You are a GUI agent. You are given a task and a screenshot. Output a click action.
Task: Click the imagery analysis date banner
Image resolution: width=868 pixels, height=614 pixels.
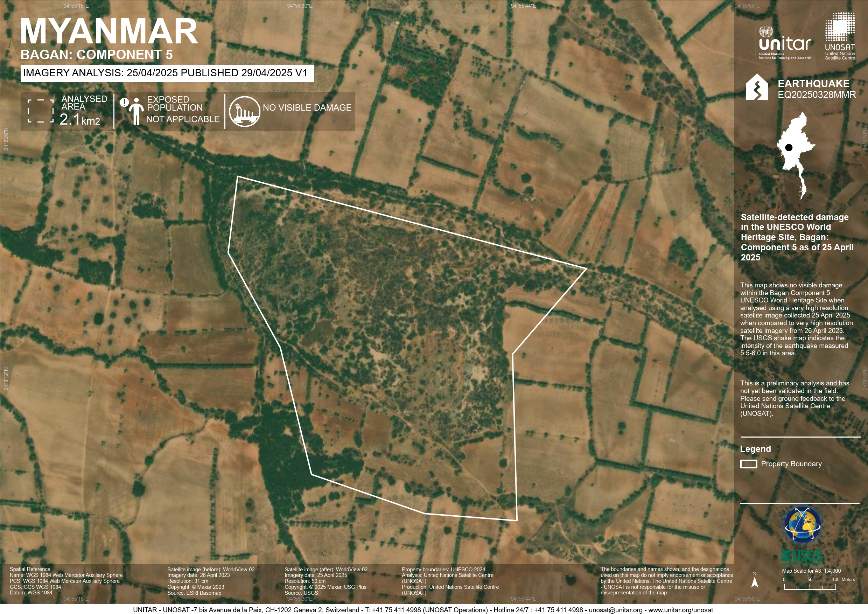[167, 73]
